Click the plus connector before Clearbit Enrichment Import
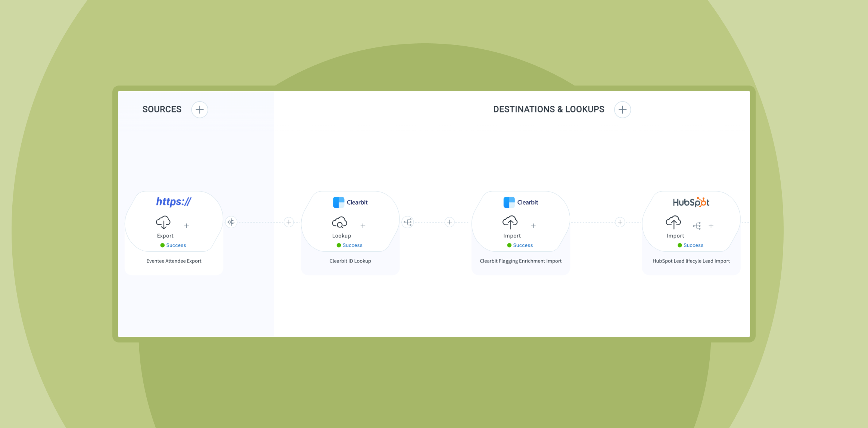This screenshot has width=868, height=428. (x=449, y=222)
